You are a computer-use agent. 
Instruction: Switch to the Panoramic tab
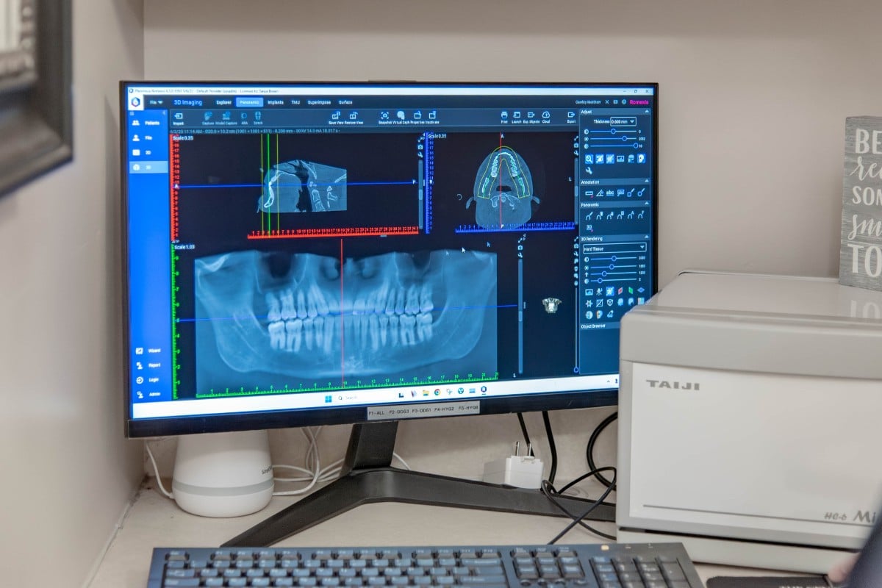point(249,102)
